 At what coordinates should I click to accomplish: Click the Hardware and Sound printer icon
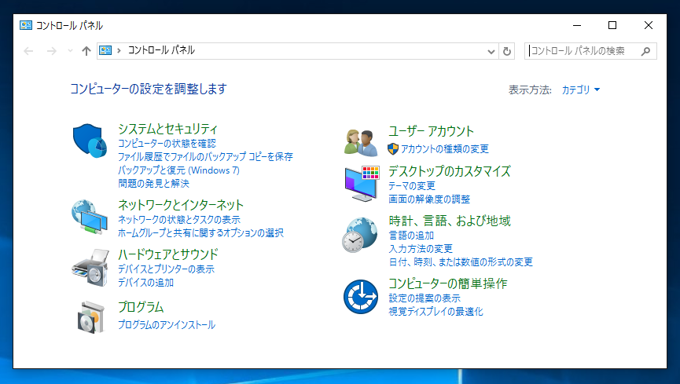point(90,268)
